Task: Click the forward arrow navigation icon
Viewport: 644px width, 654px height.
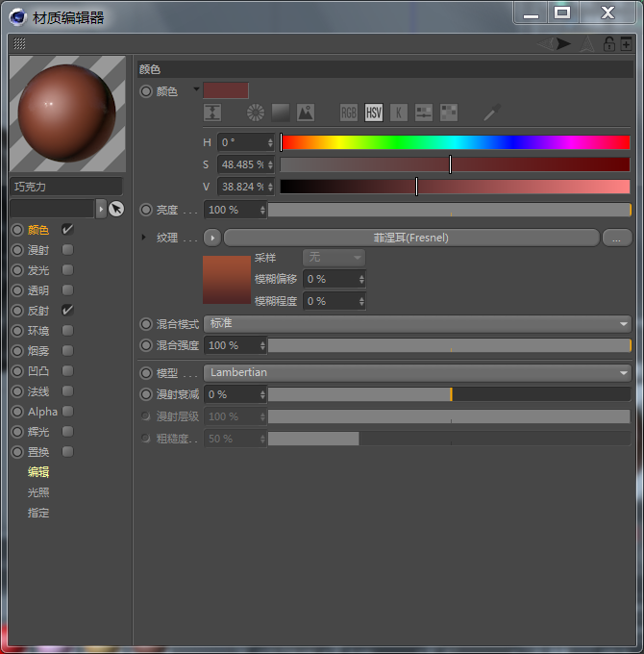Action: tap(563, 43)
